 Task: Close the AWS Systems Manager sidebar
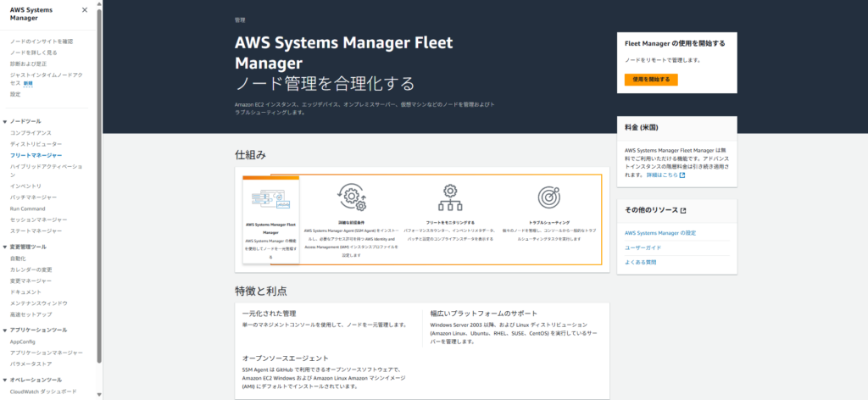[85, 10]
